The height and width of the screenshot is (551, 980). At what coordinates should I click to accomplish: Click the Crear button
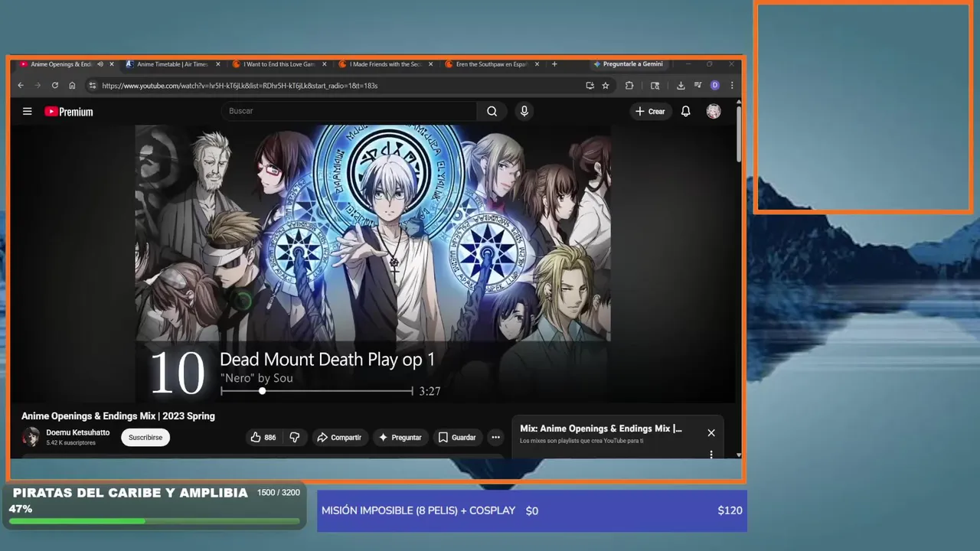[651, 112]
